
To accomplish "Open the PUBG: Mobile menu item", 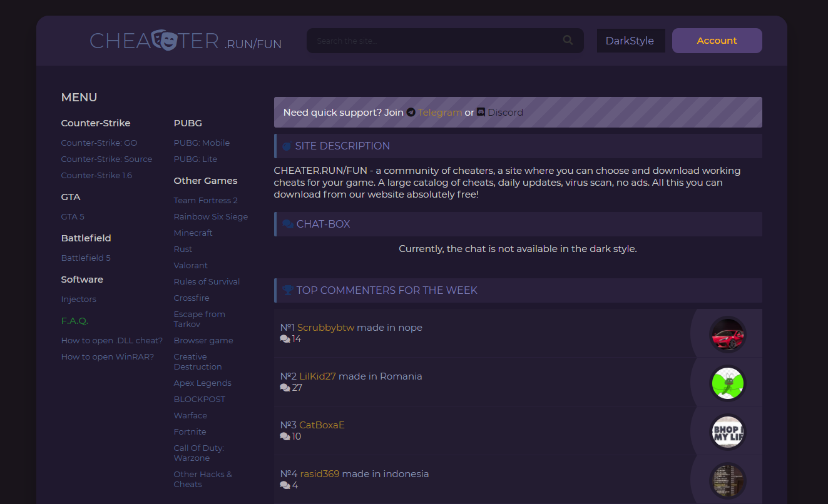I will tap(202, 143).
